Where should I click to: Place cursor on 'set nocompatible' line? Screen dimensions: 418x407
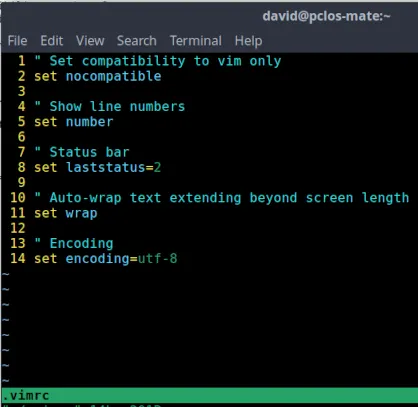[x=98, y=76]
